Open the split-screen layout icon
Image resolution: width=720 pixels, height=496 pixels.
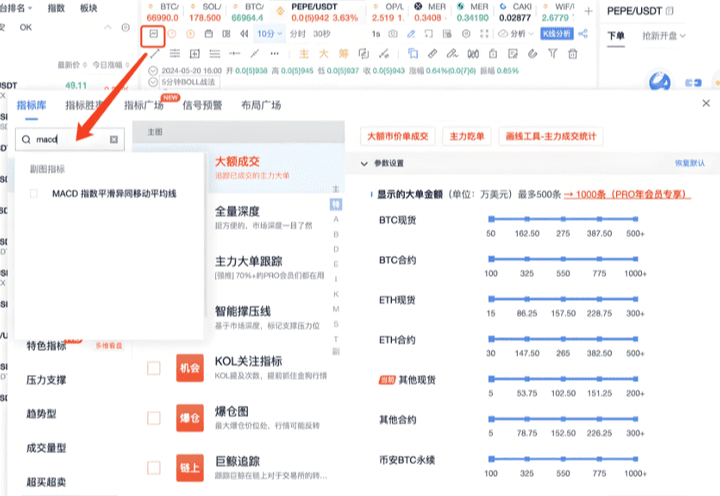click(x=226, y=34)
